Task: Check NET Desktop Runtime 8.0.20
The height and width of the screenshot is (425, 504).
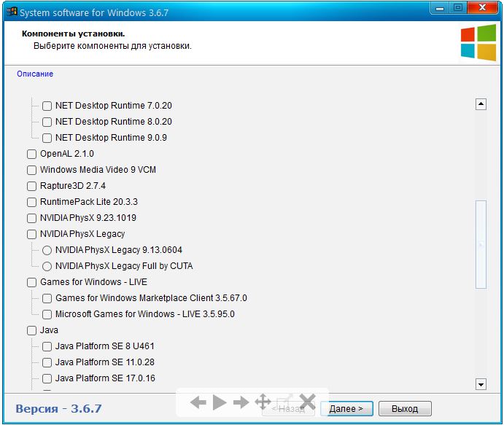Action: [x=47, y=122]
